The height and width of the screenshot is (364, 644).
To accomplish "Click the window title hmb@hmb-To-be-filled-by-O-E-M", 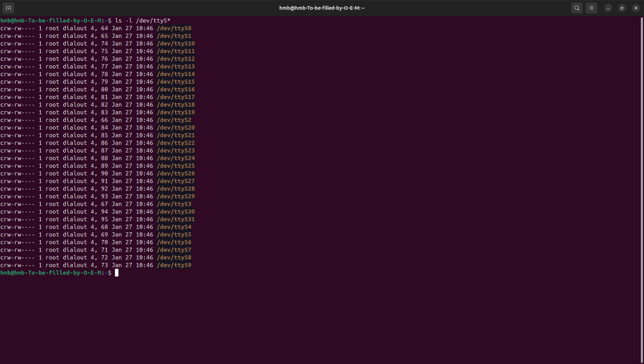I will [x=322, y=8].
